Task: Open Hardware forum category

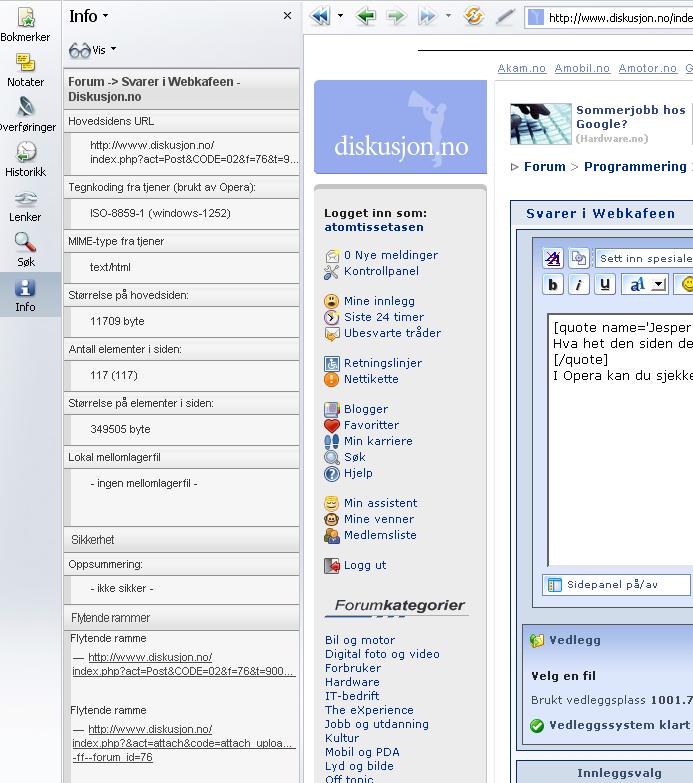Action: click(352, 682)
